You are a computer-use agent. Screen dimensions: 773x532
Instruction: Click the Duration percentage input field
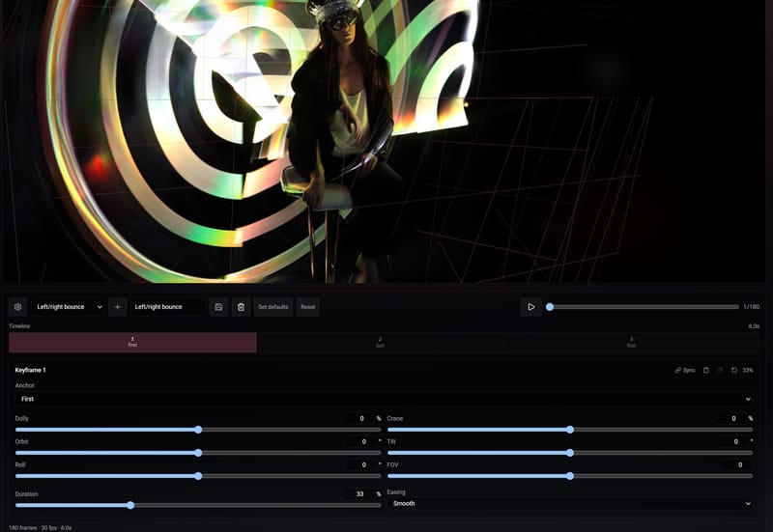tap(359, 493)
